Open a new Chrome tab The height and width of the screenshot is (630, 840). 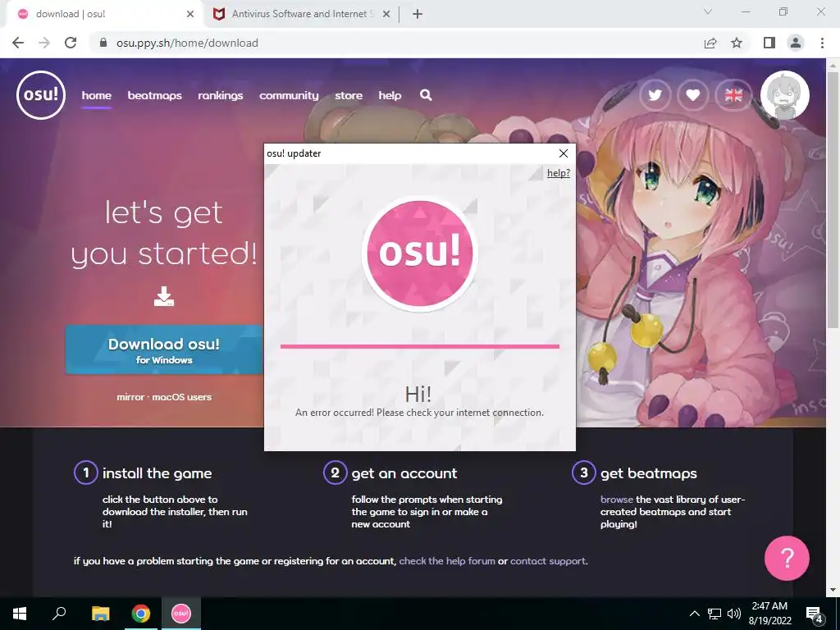coord(418,14)
